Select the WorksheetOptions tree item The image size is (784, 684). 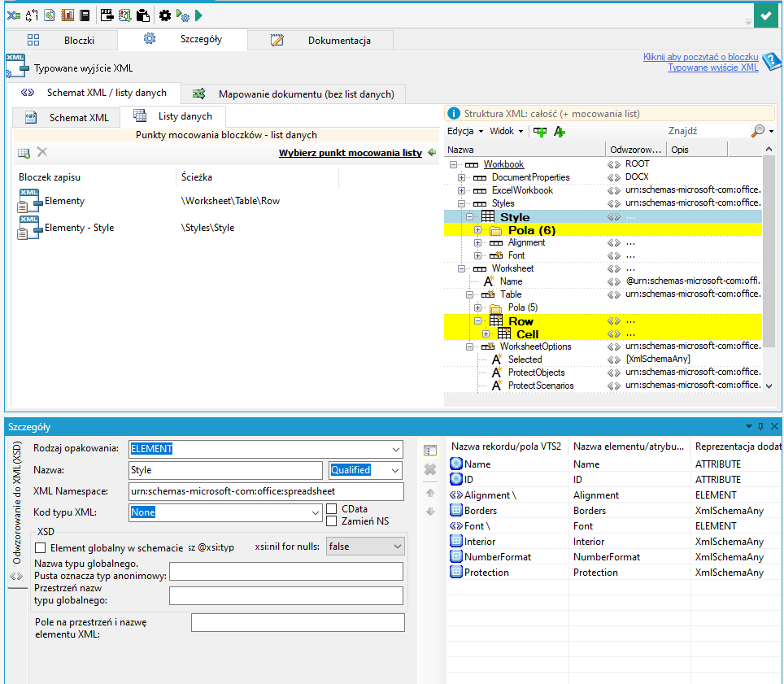[x=535, y=346]
